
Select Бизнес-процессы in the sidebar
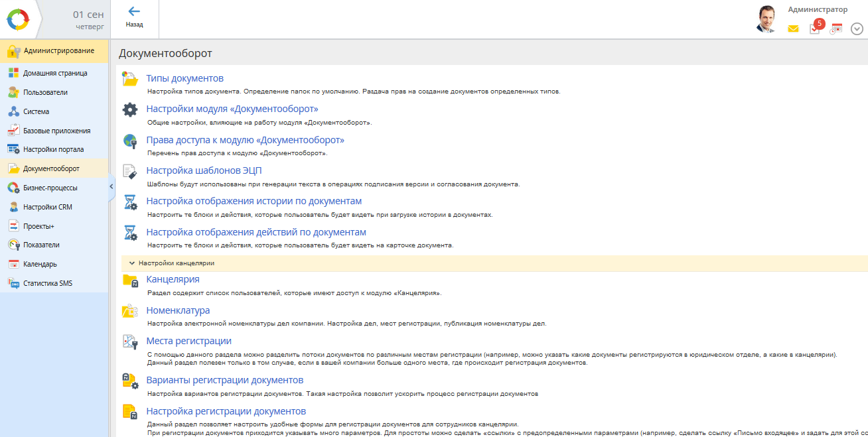click(x=50, y=188)
